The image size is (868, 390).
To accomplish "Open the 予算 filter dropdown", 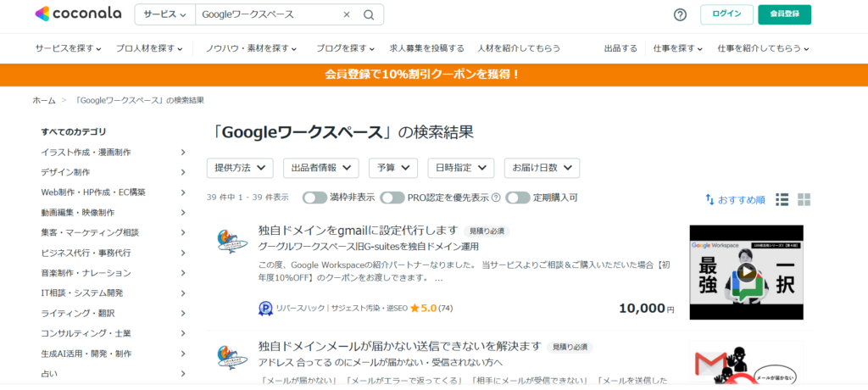I will pyautogui.click(x=393, y=168).
